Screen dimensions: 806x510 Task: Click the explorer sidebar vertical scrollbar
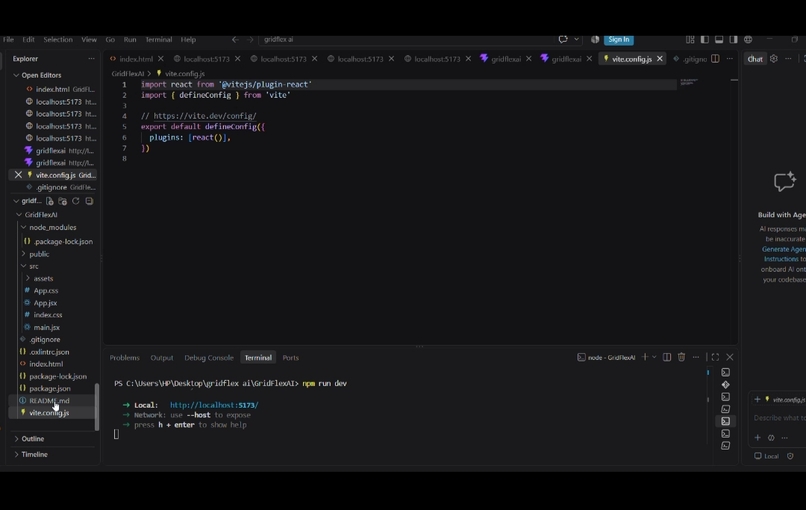(97, 407)
